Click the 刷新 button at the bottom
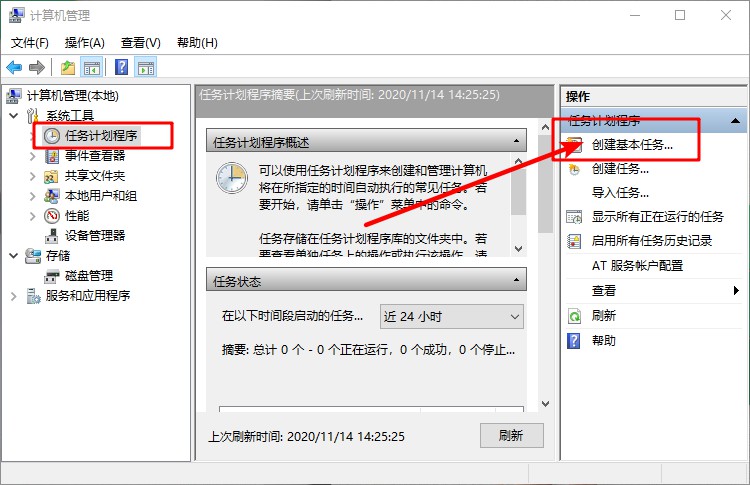This screenshot has width=750, height=485. 511,436
